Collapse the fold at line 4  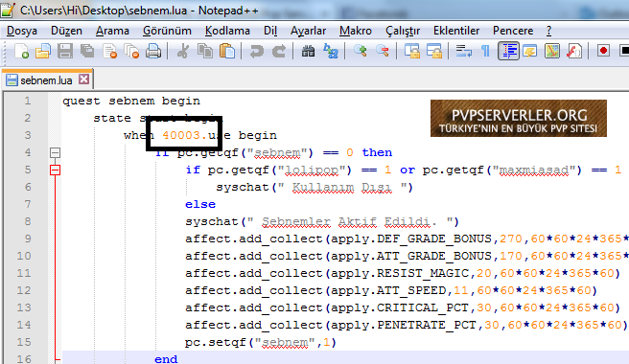click(x=55, y=152)
